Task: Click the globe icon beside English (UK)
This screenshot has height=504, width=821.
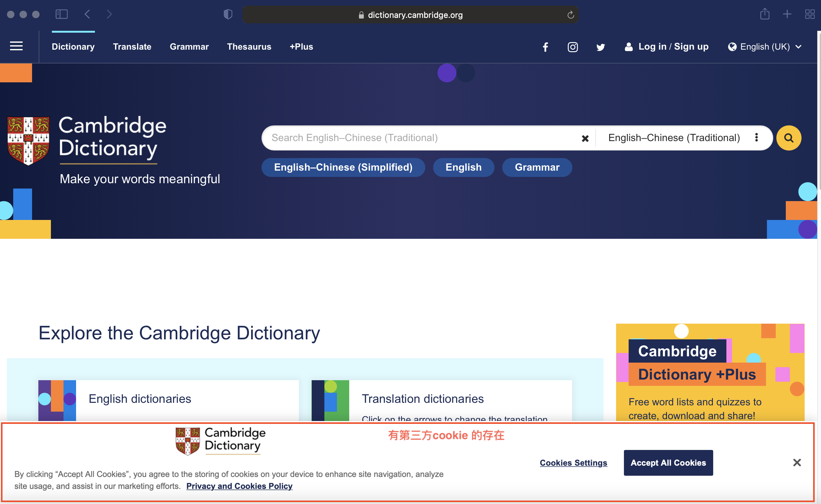Action: point(732,47)
